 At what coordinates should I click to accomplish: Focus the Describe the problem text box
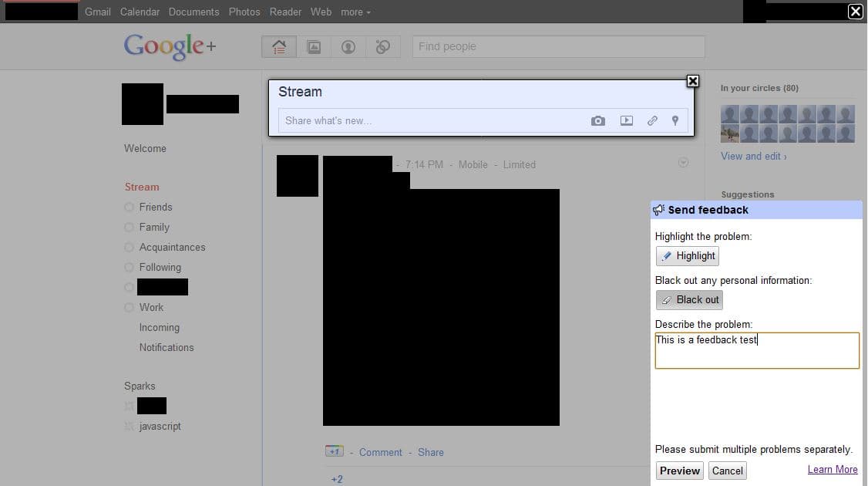(x=757, y=350)
